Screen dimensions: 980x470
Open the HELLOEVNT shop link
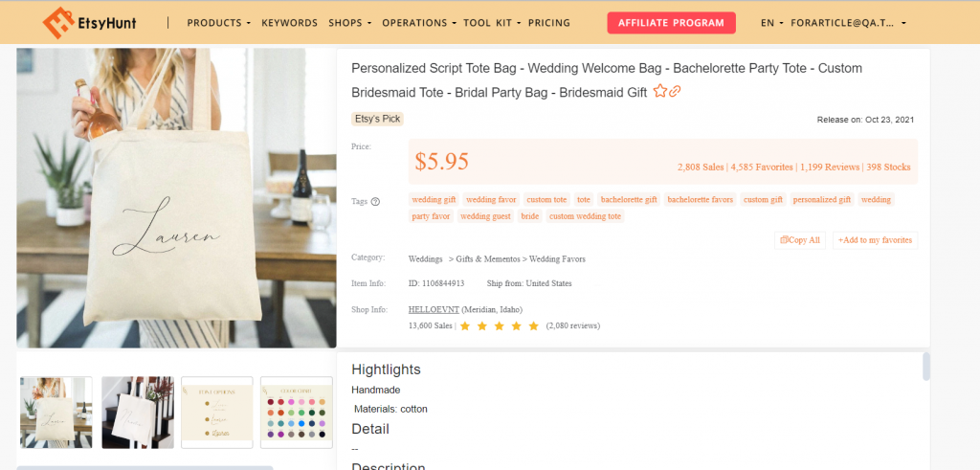pos(434,310)
